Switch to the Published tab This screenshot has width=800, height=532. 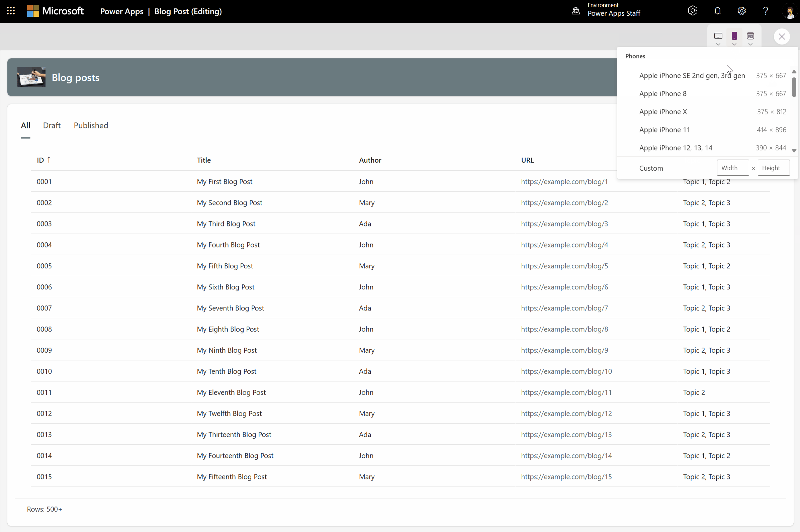pyautogui.click(x=91, y=125)
